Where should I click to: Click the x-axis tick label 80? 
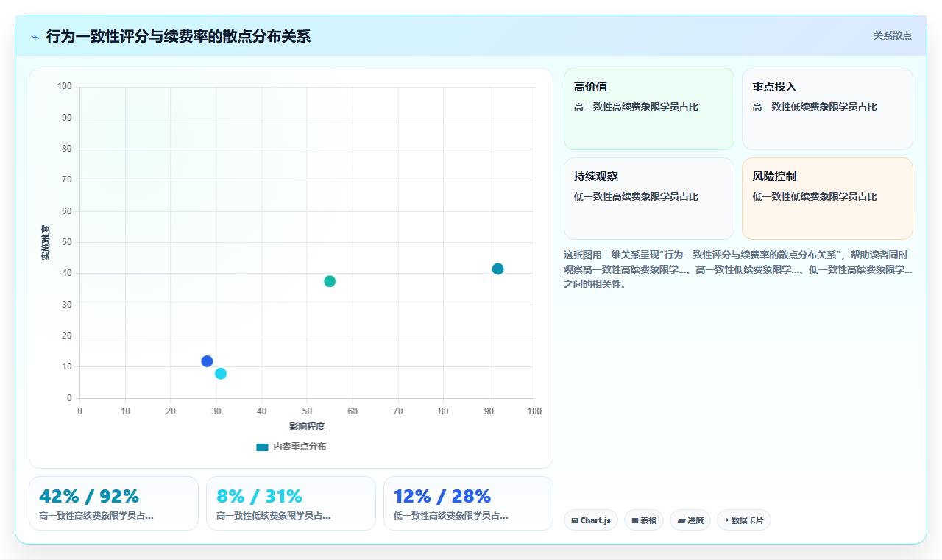point(443,411)
